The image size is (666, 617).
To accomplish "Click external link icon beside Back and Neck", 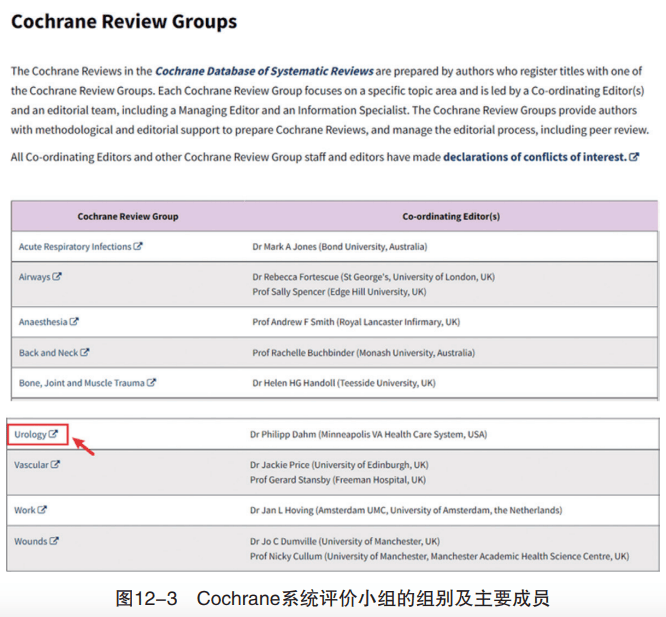I will pyautogui.click(x=85, y=352).
